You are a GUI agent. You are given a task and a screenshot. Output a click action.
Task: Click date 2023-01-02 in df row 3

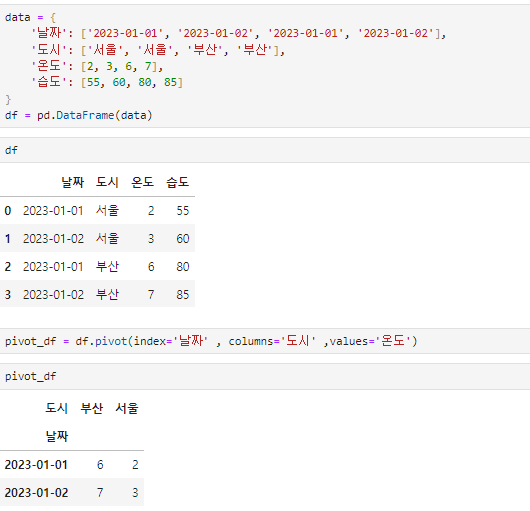tap(53, 295)
